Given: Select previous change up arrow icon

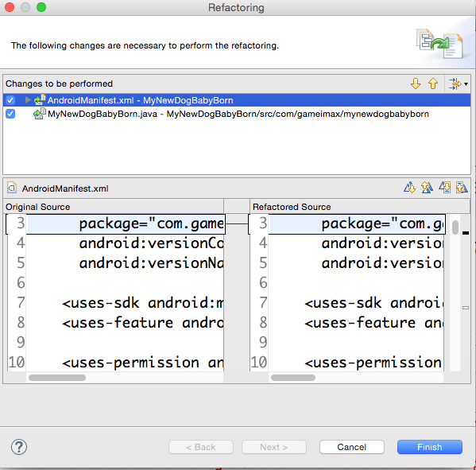Looking at the screenshot, I should click(x=433, y=84).
